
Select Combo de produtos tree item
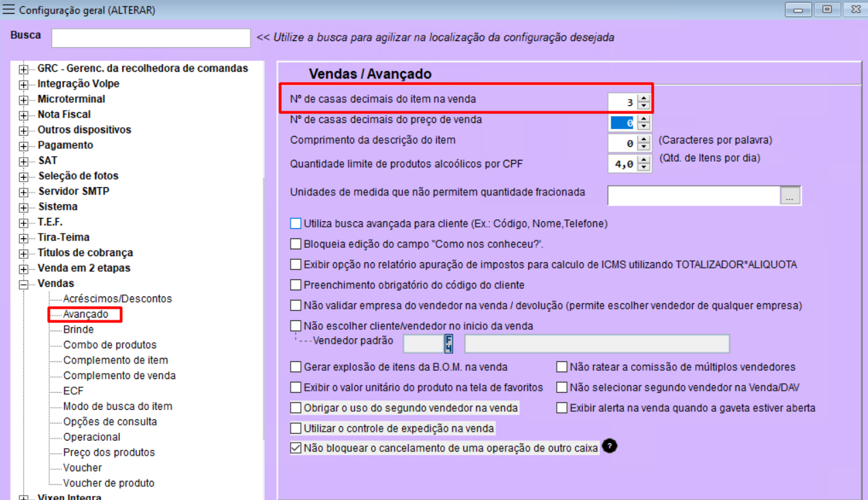[x=110, y=345]
